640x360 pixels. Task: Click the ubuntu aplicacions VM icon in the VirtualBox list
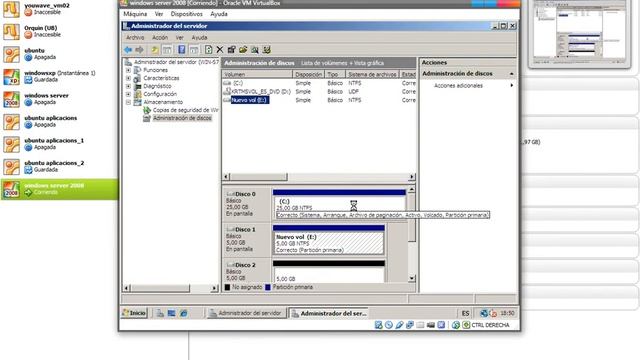click(11, 122)
